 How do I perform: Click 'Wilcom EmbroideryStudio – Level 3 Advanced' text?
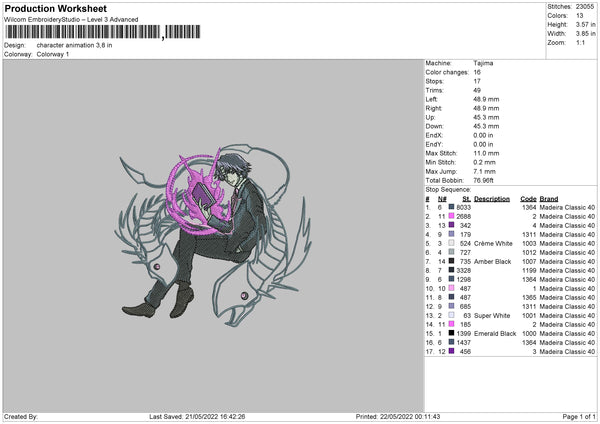coord(71,19)
